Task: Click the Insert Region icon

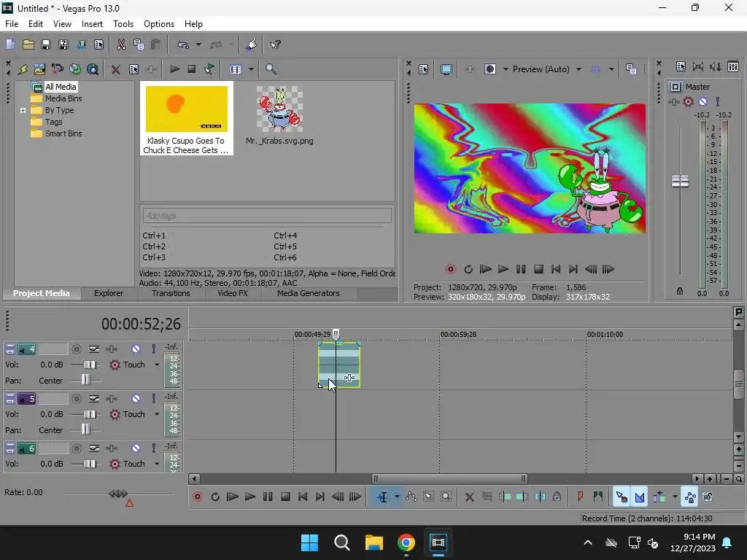Action: [598, 497]
